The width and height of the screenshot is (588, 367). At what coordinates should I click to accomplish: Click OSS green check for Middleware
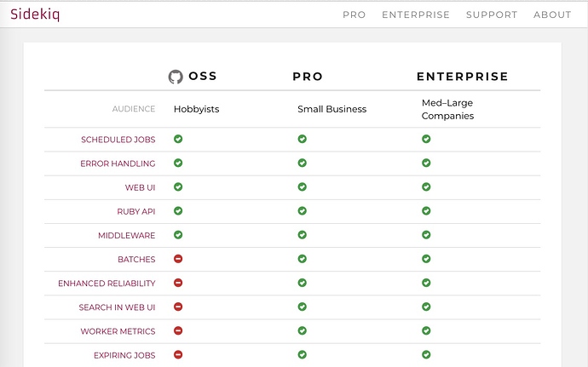(178, 235)
